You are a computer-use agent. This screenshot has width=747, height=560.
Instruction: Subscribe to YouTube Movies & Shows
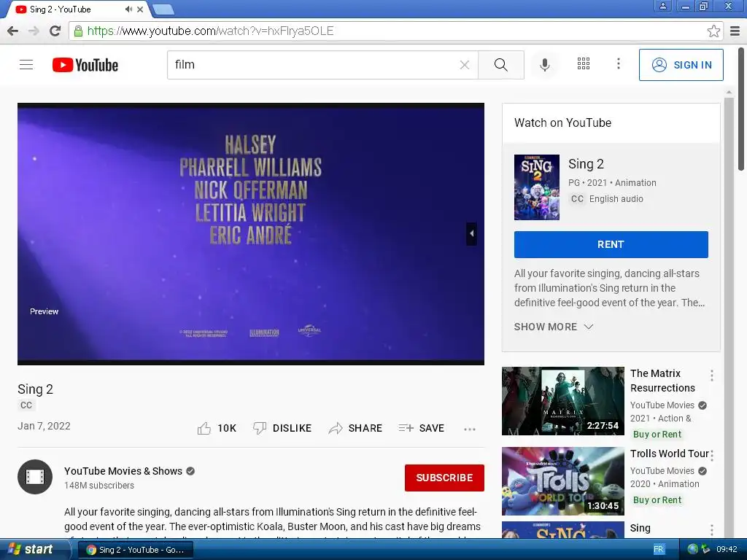coord(444,478)
